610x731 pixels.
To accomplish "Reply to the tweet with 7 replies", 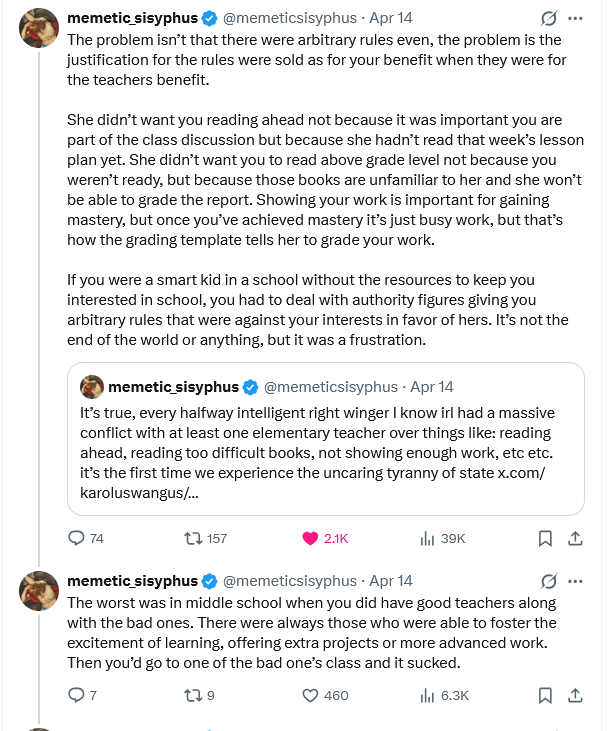I will point(77,695).
